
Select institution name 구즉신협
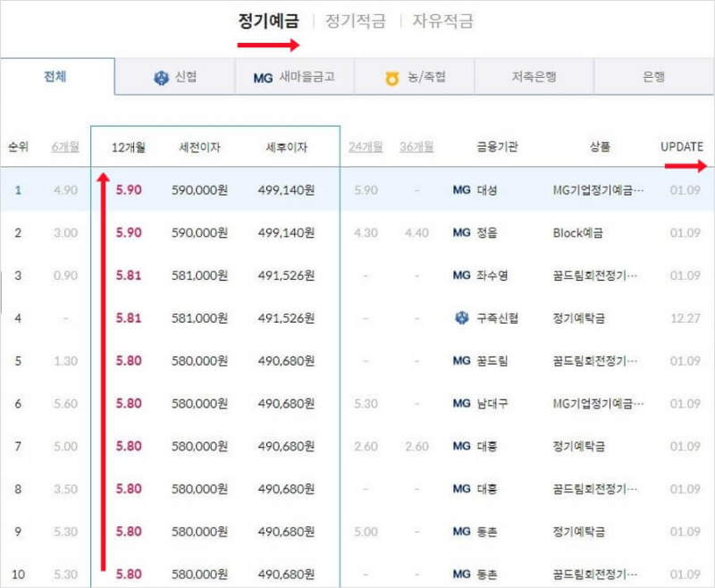click(498, 318)
